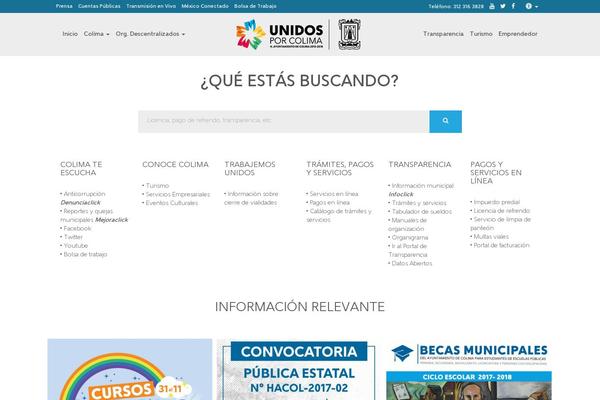Click the Colima te escucha heading
This screenshot has height=400, width=600.
(81, 168)
